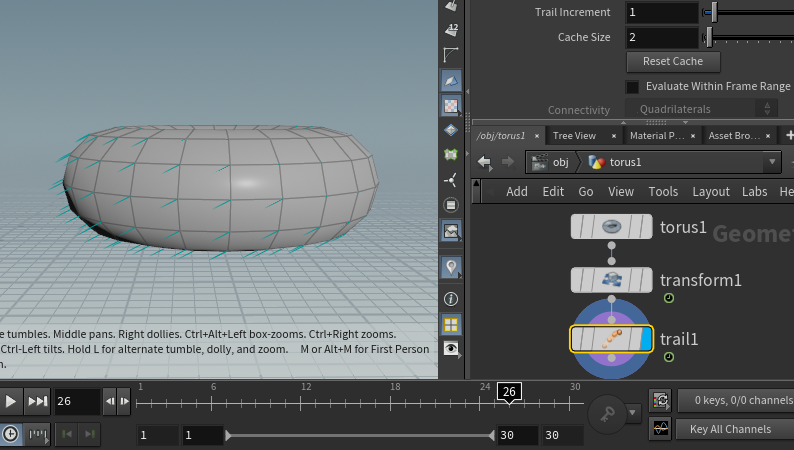
Task: Go forward with the network right arrow
Action: point(507,162)
